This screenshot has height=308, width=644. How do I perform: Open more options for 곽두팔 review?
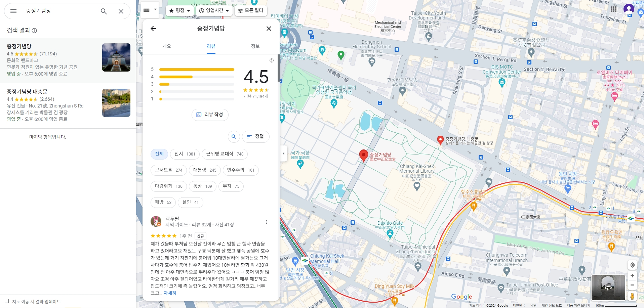(x=267, y=222)
